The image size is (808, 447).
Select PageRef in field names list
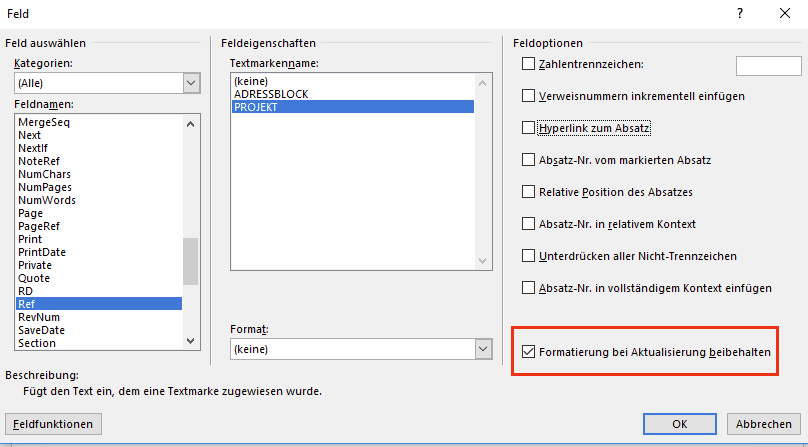[38, 226]
